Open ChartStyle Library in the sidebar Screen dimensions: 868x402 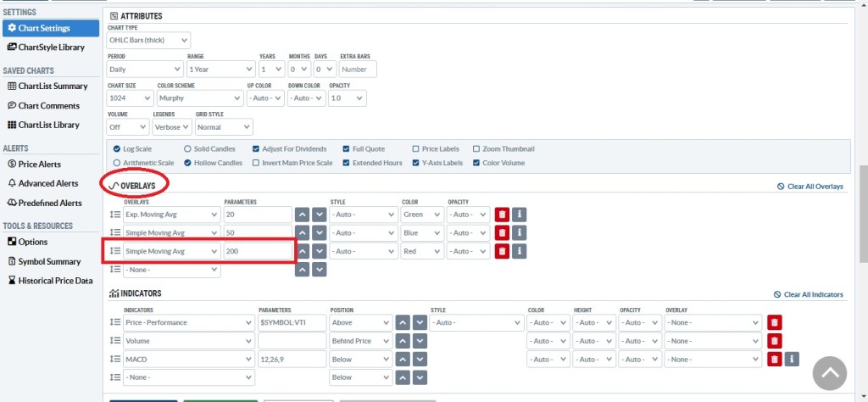pyautogui.click(x=51, y=47)
